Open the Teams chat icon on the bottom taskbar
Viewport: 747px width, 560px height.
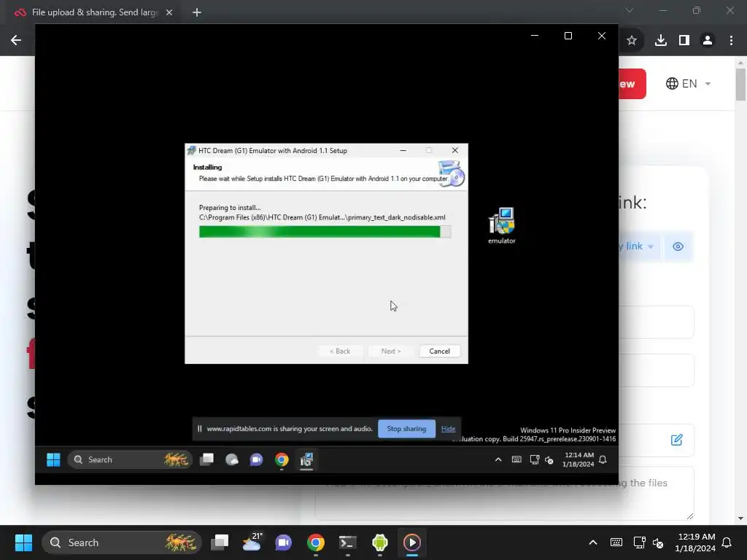pos(284,542)
